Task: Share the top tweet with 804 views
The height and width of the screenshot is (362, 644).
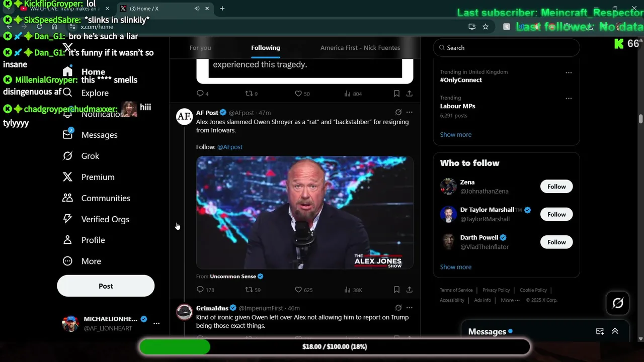Action: [x=410, y=94]
